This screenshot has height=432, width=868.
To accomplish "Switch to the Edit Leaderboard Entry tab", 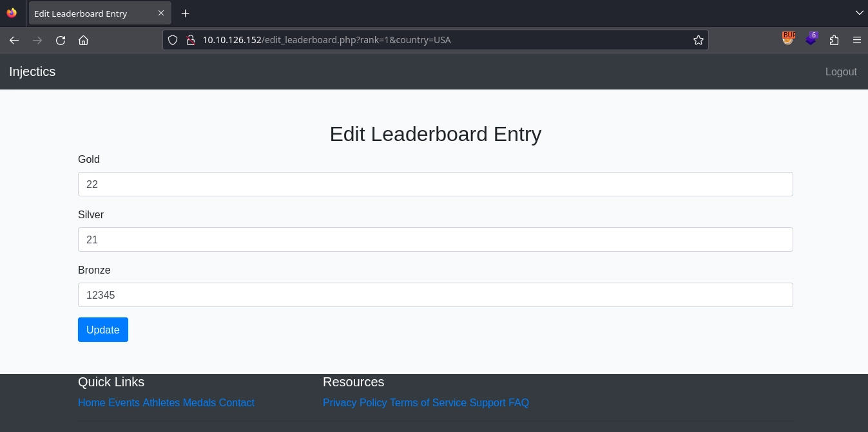I will [90, 13].
